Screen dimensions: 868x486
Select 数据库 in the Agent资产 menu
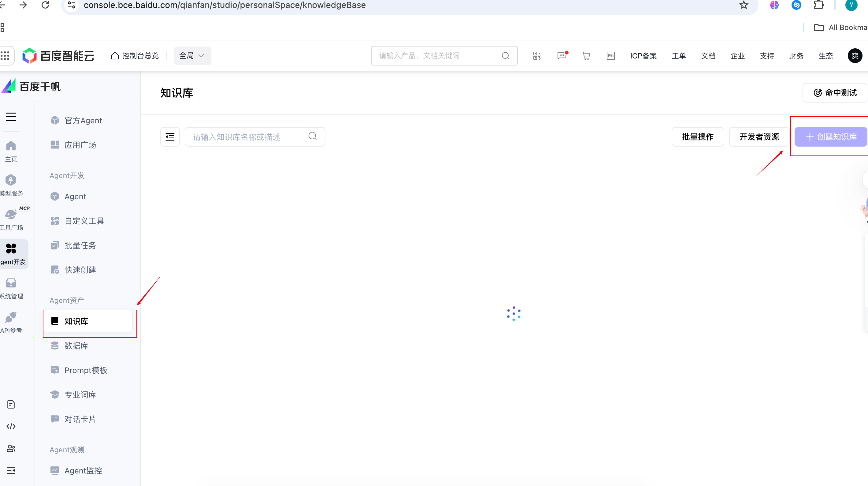tap(76, 346)
